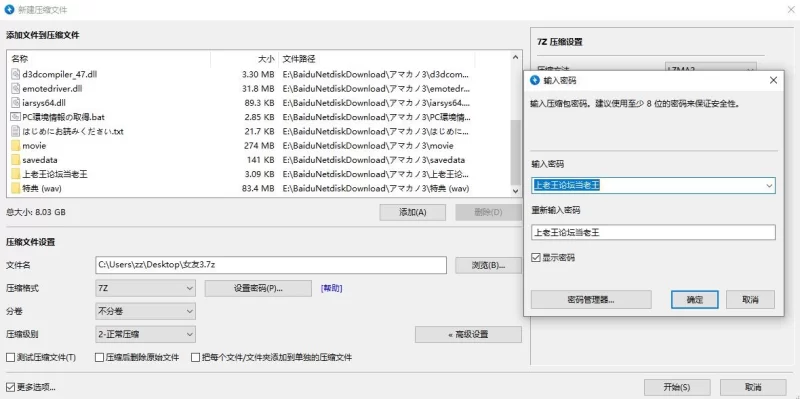
Task: Click the scroll-down arrow of the file list
Action: click(x=516, y=191)
